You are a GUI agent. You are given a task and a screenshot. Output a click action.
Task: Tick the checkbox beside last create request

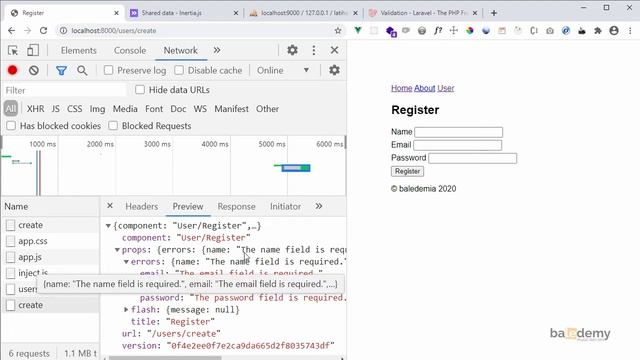click(11, 305)
